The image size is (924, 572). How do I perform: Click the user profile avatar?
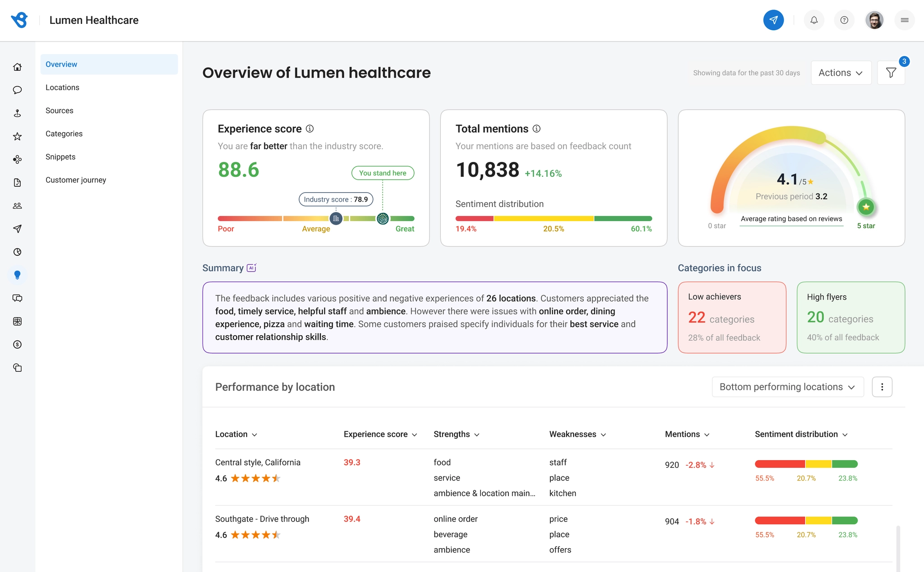(x=874, y=20)
